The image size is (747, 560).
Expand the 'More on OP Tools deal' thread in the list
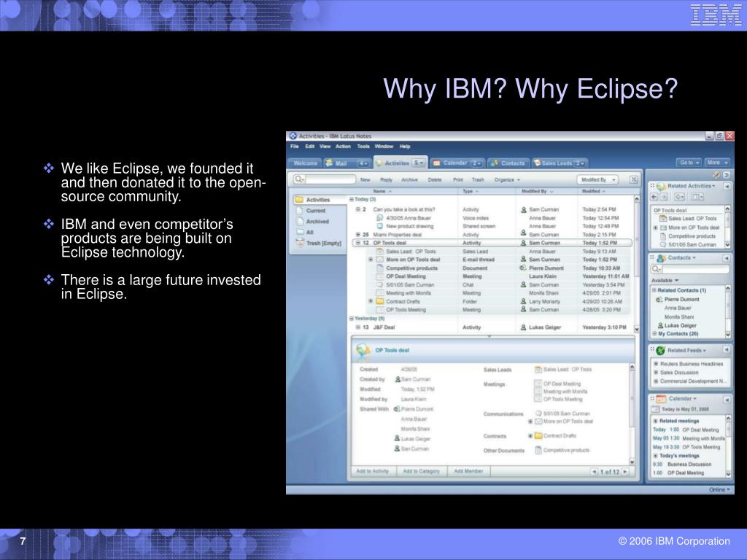(371, 260)
